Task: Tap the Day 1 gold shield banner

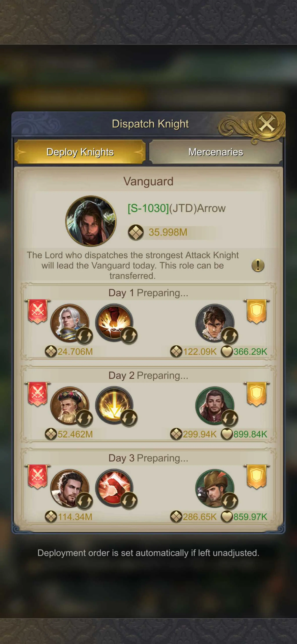Action: pyautogui.click(x=257, y=312)
